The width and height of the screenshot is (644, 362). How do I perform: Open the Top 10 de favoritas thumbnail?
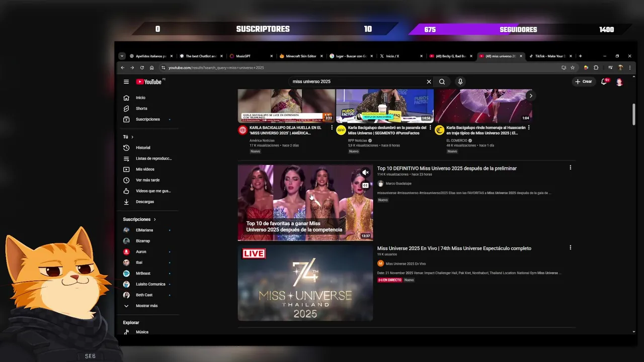point(305,203)
